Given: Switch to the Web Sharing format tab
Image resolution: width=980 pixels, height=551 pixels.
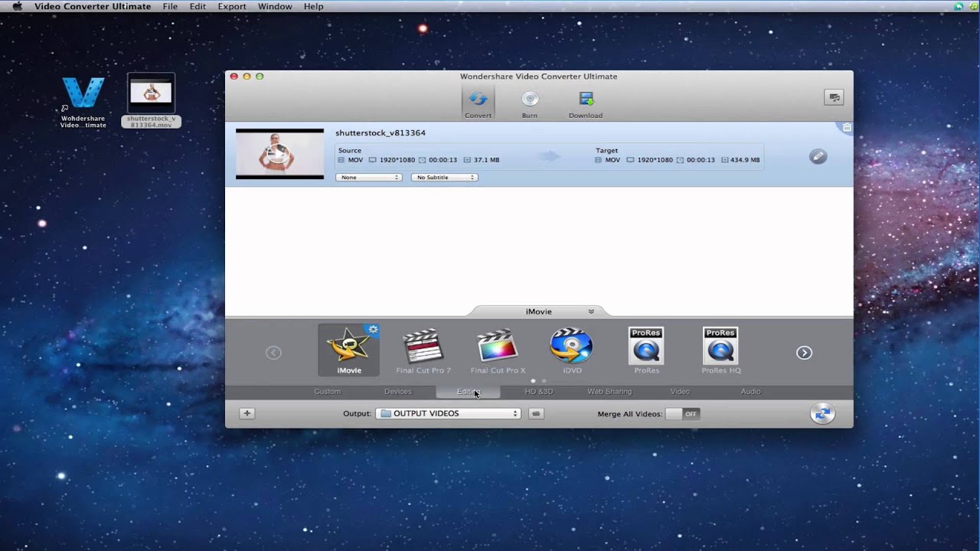Looking at the screenshot, I should [x=609, y=392].
